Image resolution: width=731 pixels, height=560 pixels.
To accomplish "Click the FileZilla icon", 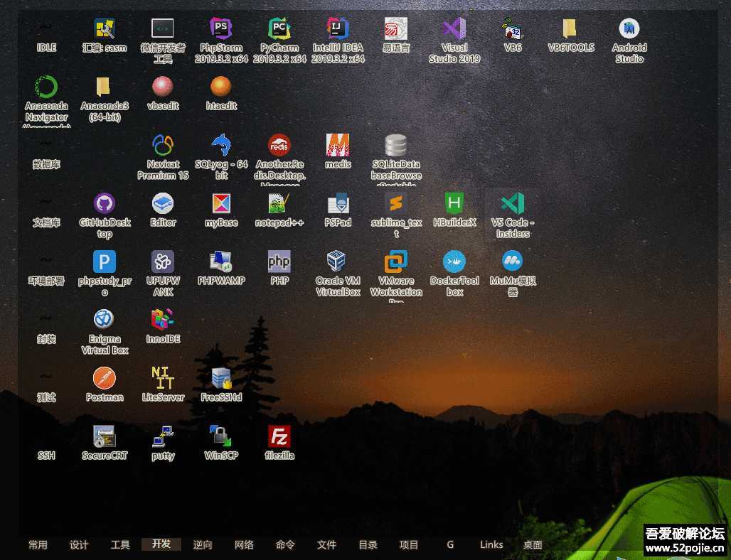I will point(279,438).
